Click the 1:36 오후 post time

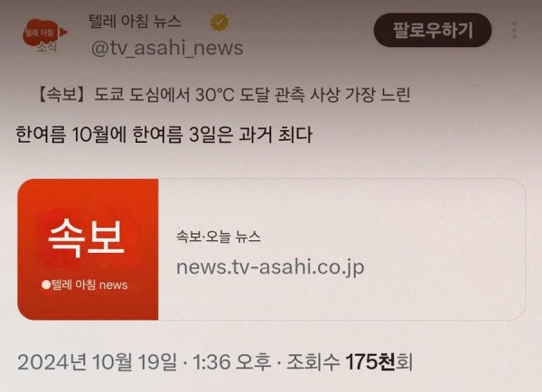(x=231, y=362)
